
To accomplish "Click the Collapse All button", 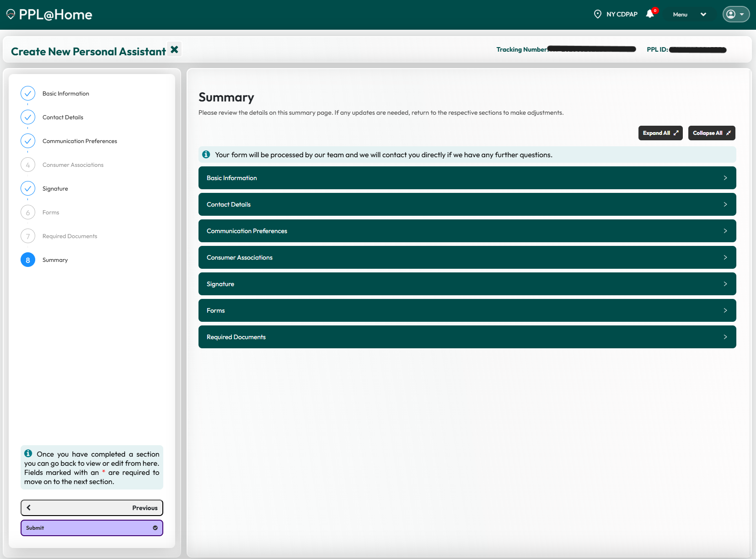I will click(711, 133).
